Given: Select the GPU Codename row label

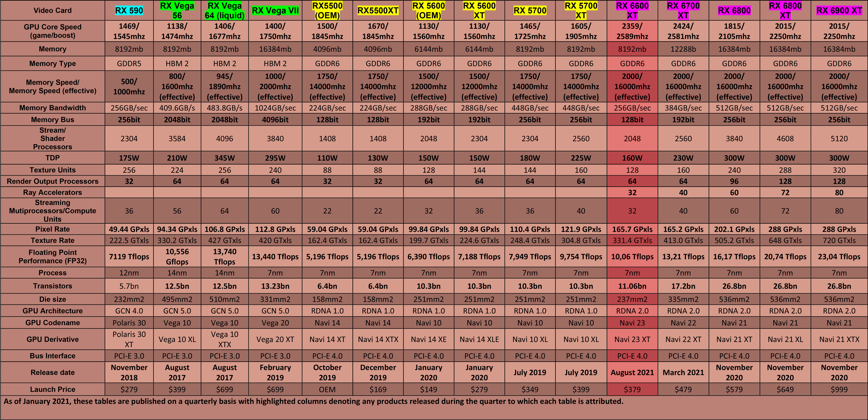Looking at the screenshot, I should tap(53, 322).
